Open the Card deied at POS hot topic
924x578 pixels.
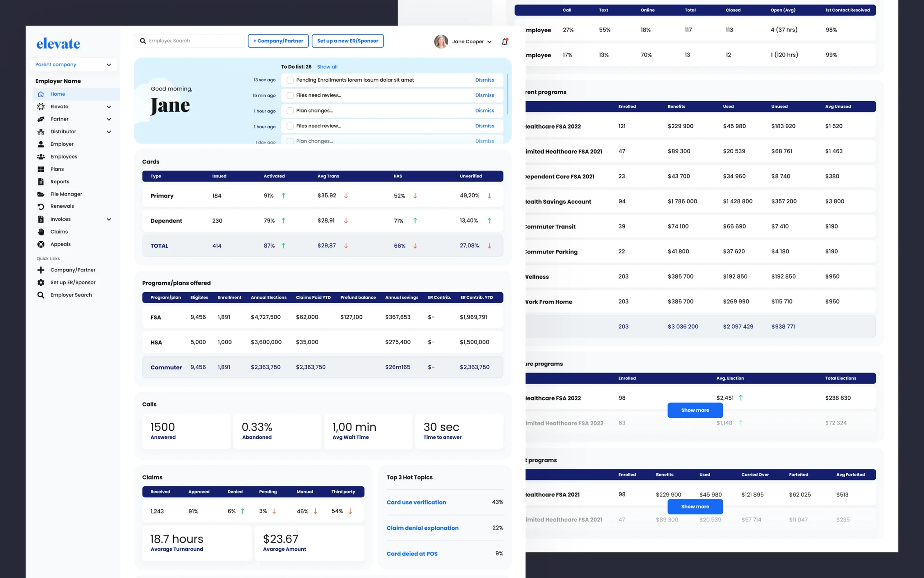[x=412, y=554]
